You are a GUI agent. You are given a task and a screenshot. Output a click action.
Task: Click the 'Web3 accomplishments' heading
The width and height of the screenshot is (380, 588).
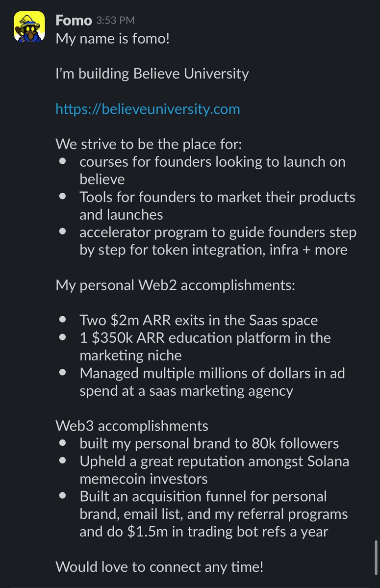[132, 426]
